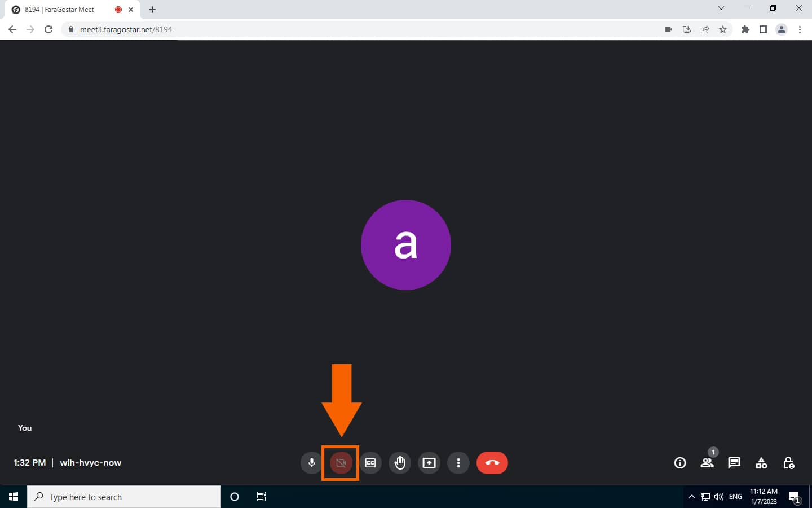Screen dimensions: 812x508
Task: Bookmark this page with the star
Action: tap(723, 29)
